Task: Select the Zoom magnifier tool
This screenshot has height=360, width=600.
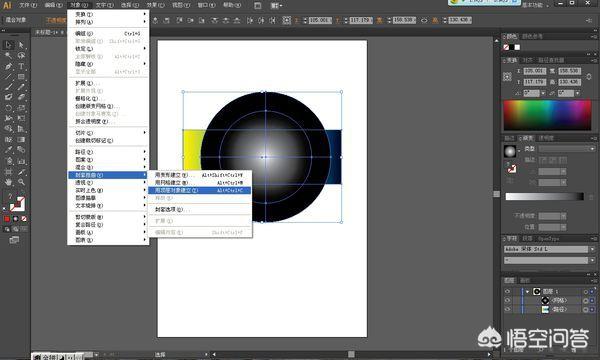Action: [x=21, y=182]
